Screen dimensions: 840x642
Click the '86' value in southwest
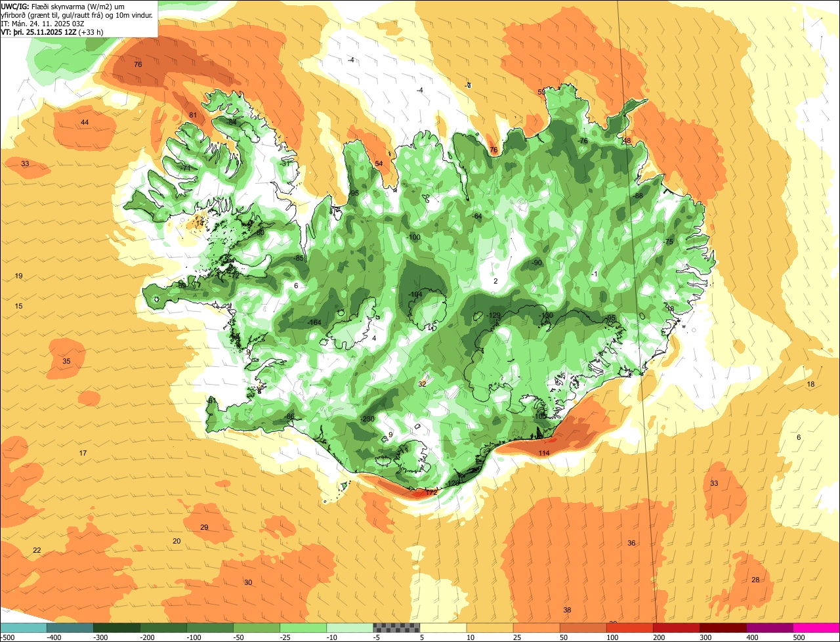291,417
